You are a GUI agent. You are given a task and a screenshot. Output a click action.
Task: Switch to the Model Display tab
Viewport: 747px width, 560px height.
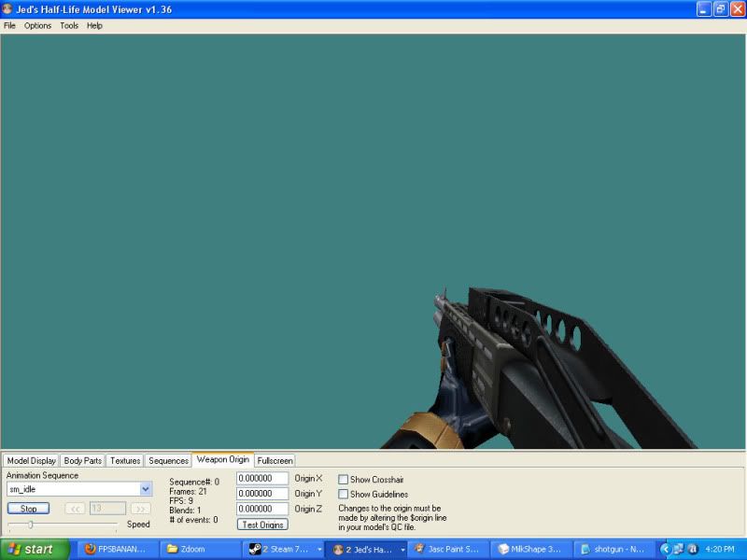coord(32,460)
